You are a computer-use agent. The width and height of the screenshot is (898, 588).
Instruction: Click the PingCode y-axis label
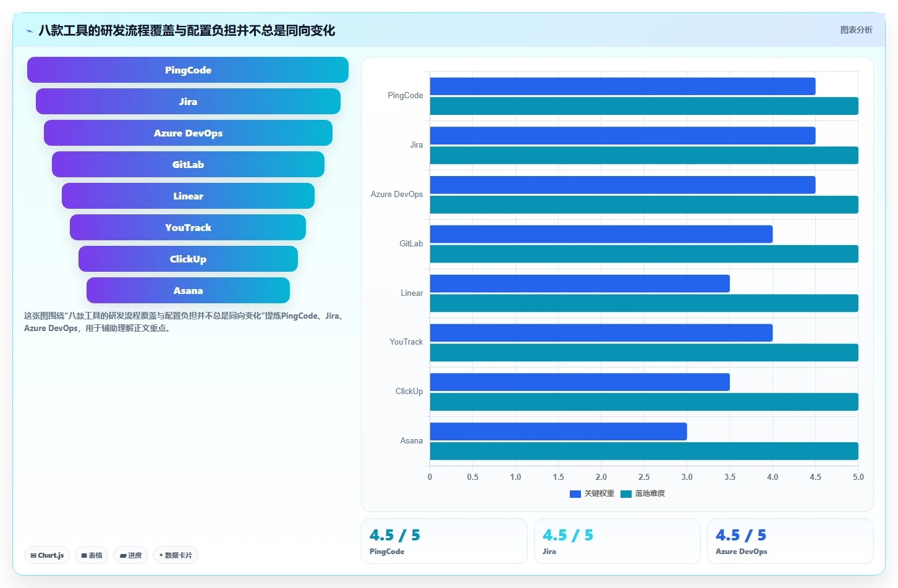point(405,96)
